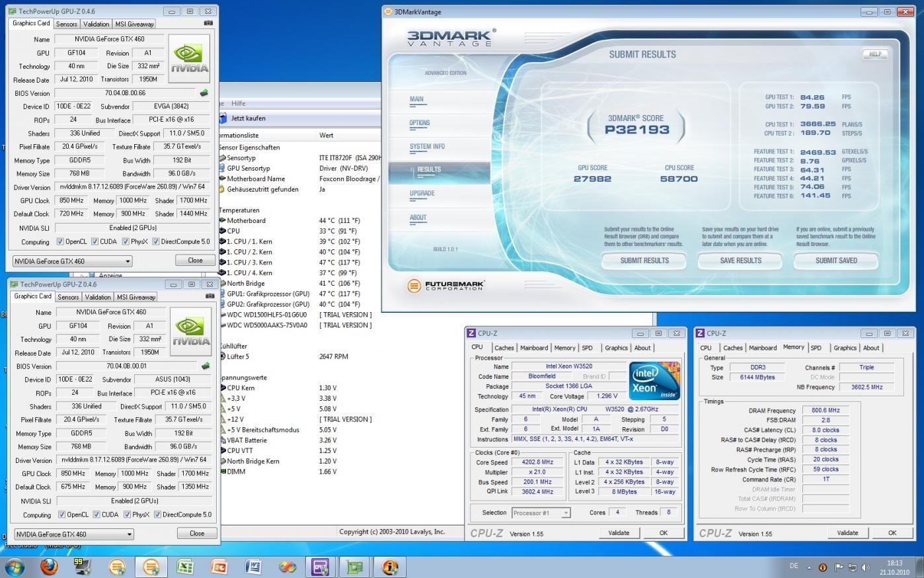The width and height of the screenshot is (924, 578).
Task: Switch to the green GPU-Z taskbar icon
Action: point(355,567)
